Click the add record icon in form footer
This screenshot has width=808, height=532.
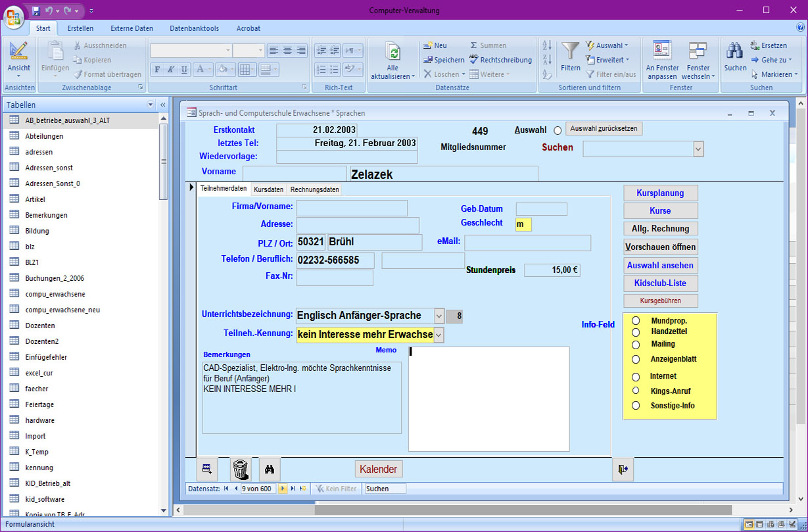coord(207,469)
